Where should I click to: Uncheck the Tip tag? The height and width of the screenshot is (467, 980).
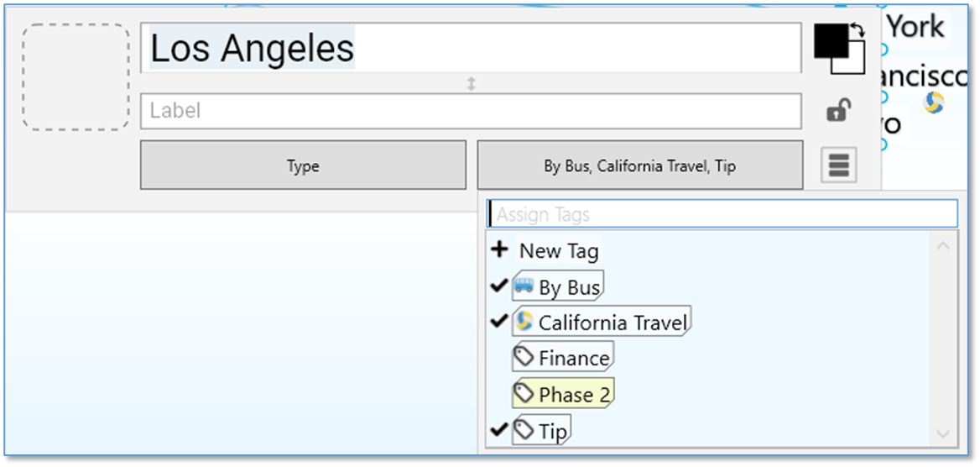pyautogui.click(x=499, y=430)
